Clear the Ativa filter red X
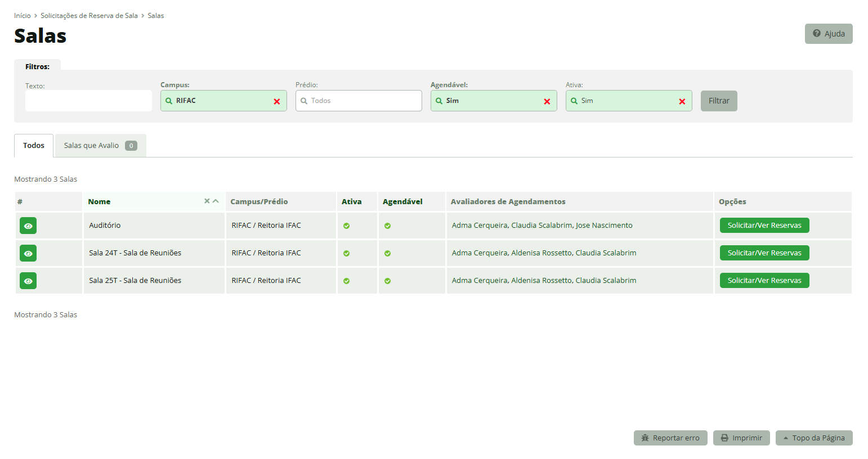Viewport: 868px width, 459px height. tap(682, 101)
